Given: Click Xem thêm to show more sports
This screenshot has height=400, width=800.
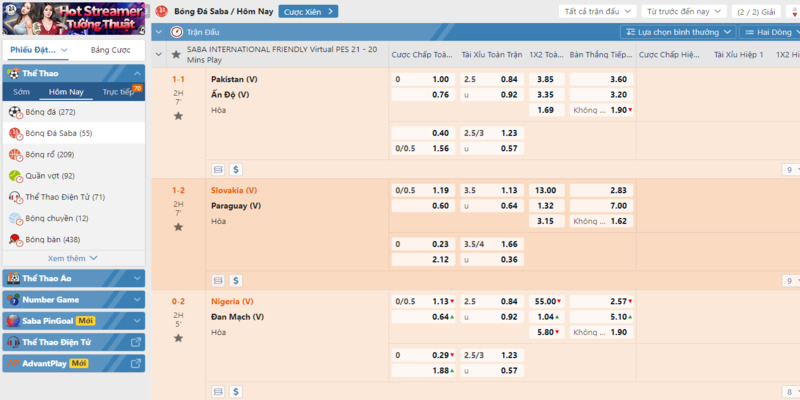Looking at the screenshot, I should (72, 258).
